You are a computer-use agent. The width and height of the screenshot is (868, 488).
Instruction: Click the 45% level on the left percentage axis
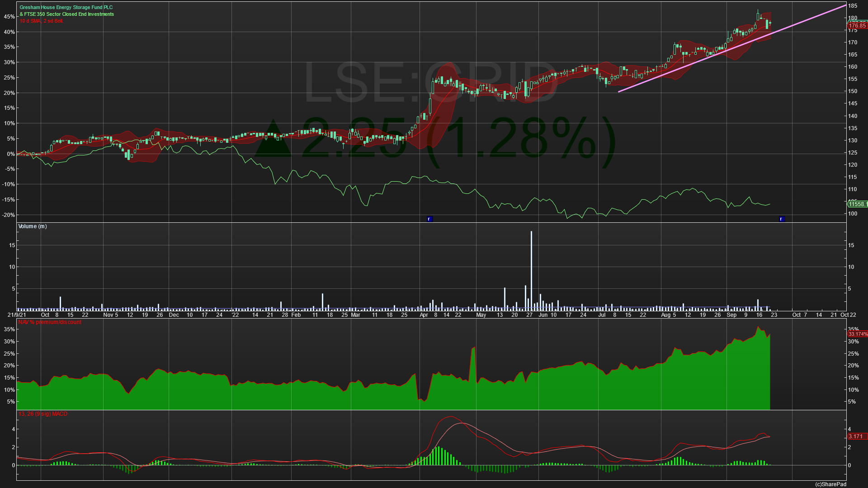[9, 17]
